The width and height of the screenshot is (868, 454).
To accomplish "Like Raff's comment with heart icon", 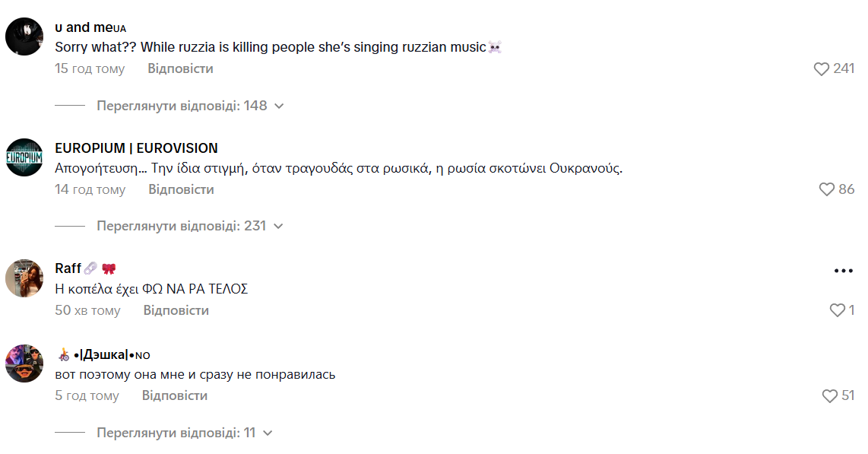I will pos(837,310).
